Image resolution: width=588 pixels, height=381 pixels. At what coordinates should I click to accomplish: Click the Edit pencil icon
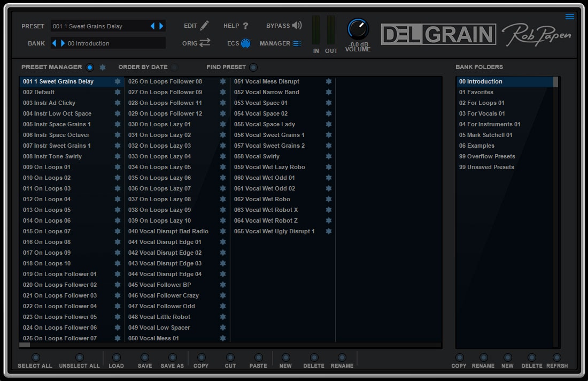click(x=204, y=26)
